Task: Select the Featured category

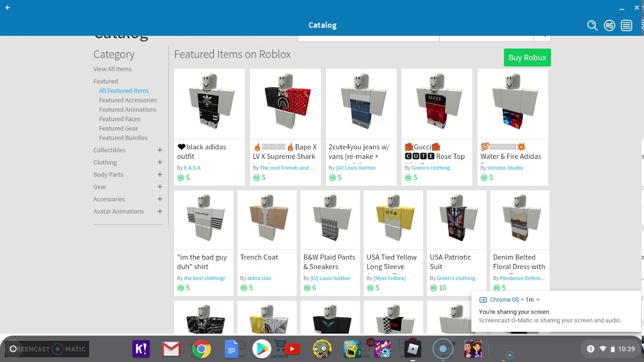Action: [106, 81]
